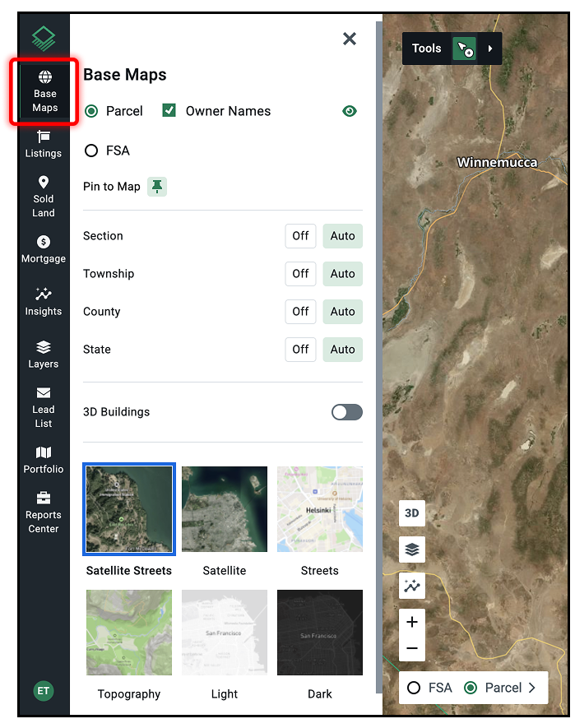Select Parcel radio on the map overlay
This screenshot has height=728, width=575.
click(471, 688)
